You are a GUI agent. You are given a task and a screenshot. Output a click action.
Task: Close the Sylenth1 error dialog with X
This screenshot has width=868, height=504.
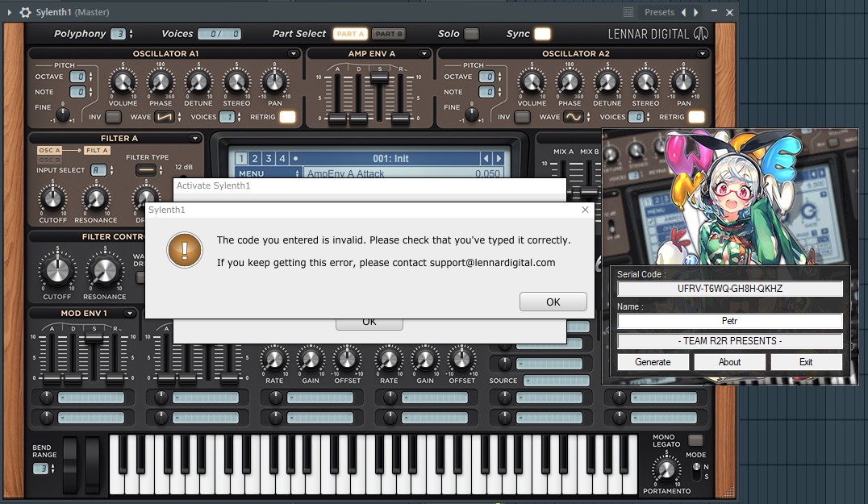tap(585, 210)
